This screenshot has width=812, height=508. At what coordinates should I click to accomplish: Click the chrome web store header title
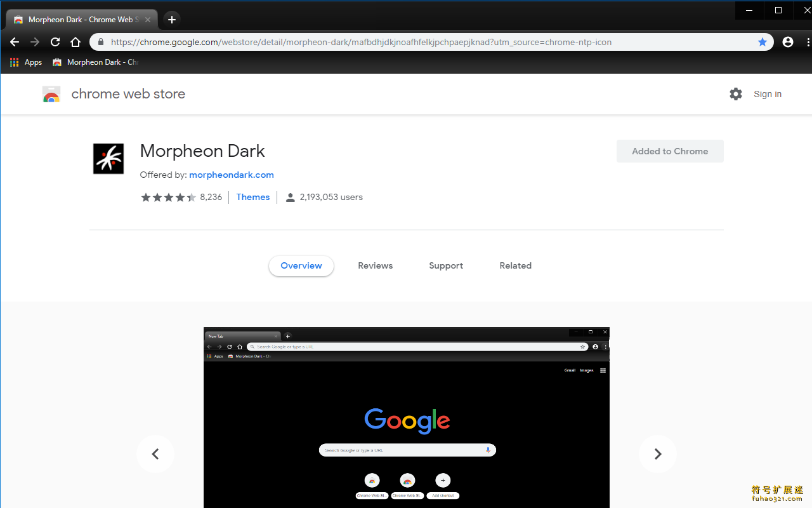[128, 94]
